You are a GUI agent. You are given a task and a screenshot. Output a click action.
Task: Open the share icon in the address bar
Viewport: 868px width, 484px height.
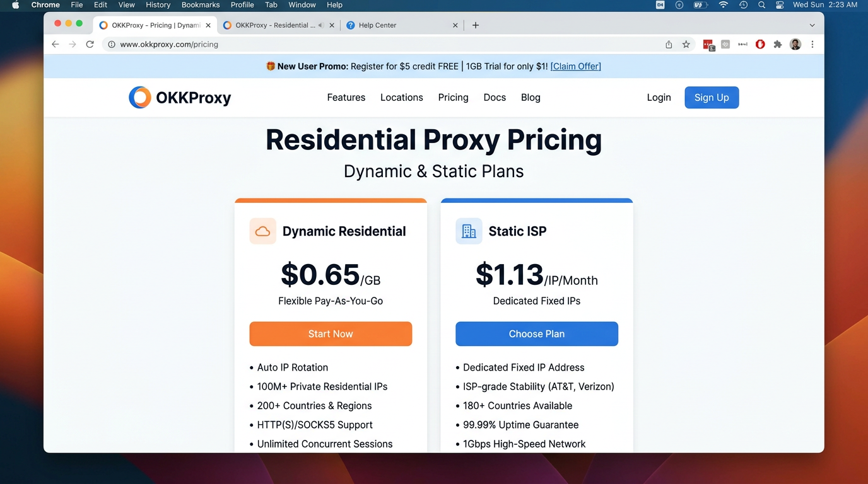coord(668,44)
